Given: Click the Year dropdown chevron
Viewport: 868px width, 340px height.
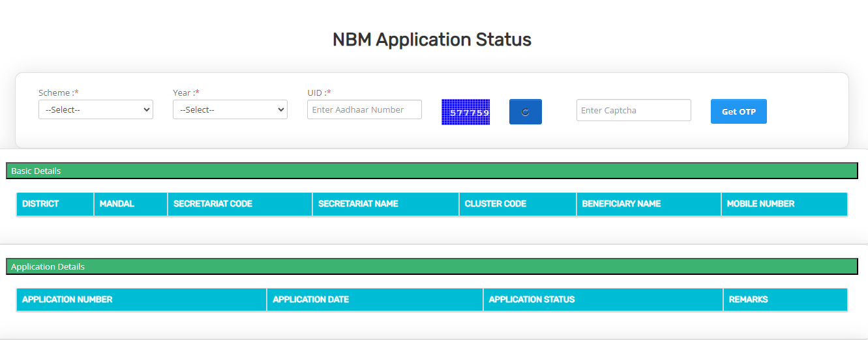Looking at the screenshot, I should tap(280, 109).
